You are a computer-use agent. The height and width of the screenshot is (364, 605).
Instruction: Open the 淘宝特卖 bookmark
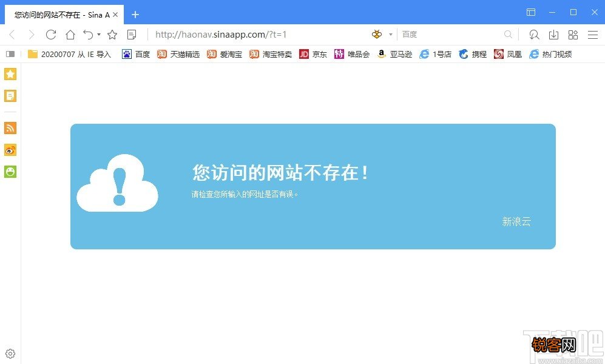[271, 55]
